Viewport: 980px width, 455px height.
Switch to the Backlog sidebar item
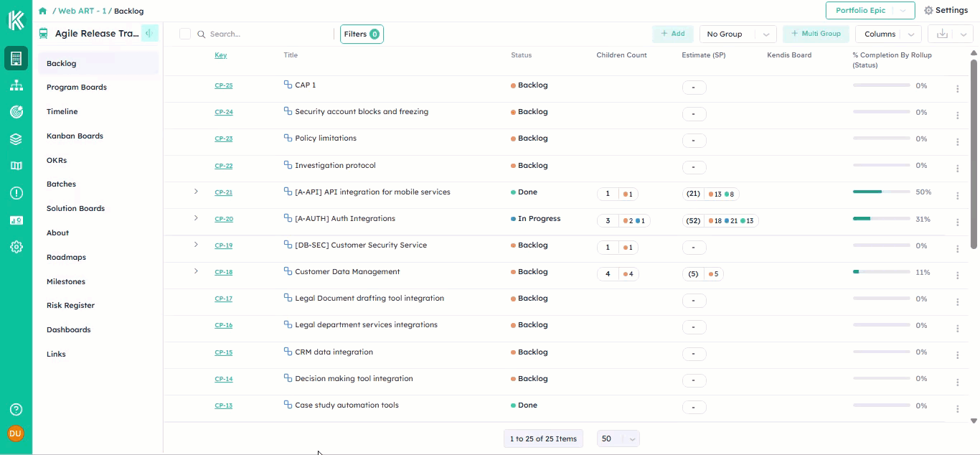pos(61,63)
